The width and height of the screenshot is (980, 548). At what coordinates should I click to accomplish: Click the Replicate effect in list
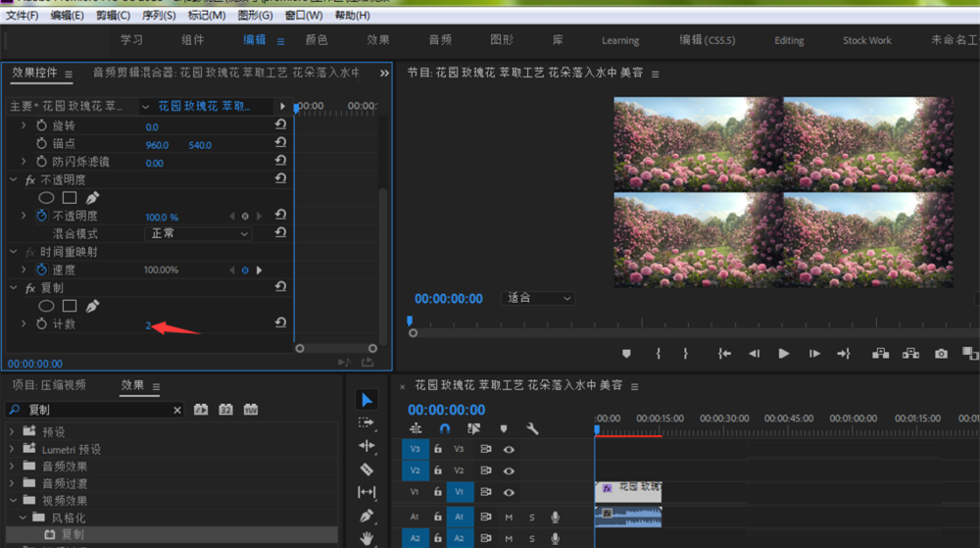tap(73, 534)
